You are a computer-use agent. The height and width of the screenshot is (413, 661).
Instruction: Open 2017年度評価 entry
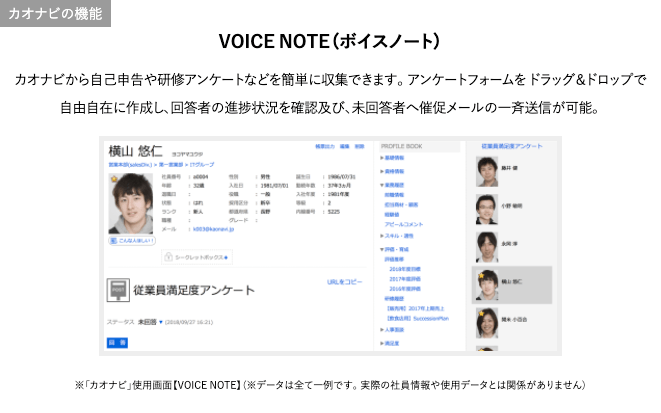click(405, 279)
